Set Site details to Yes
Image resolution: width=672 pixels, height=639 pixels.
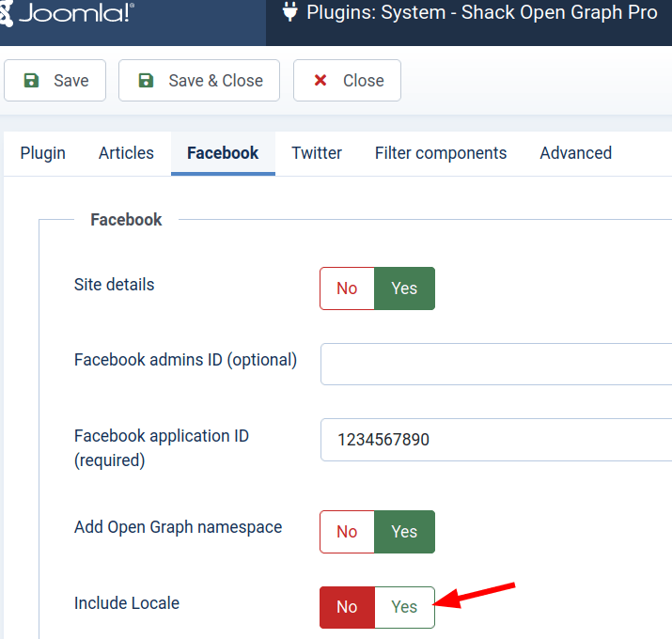coord(404,288)
